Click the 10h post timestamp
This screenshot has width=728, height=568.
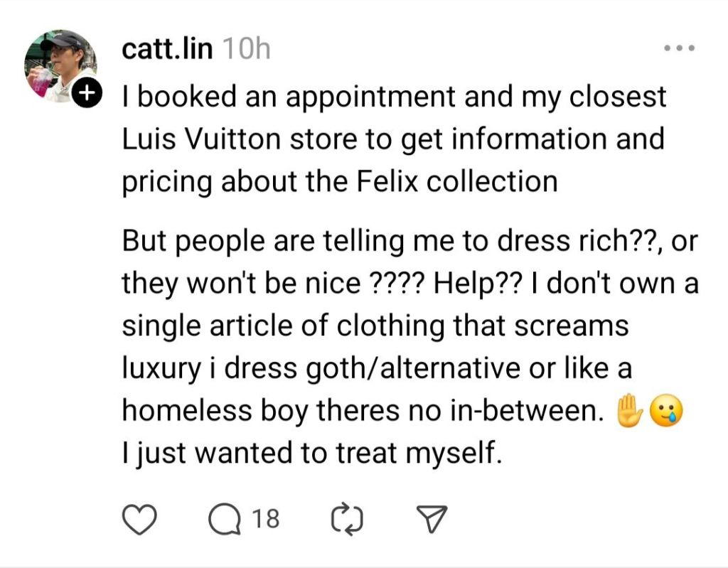coord(246,49)
